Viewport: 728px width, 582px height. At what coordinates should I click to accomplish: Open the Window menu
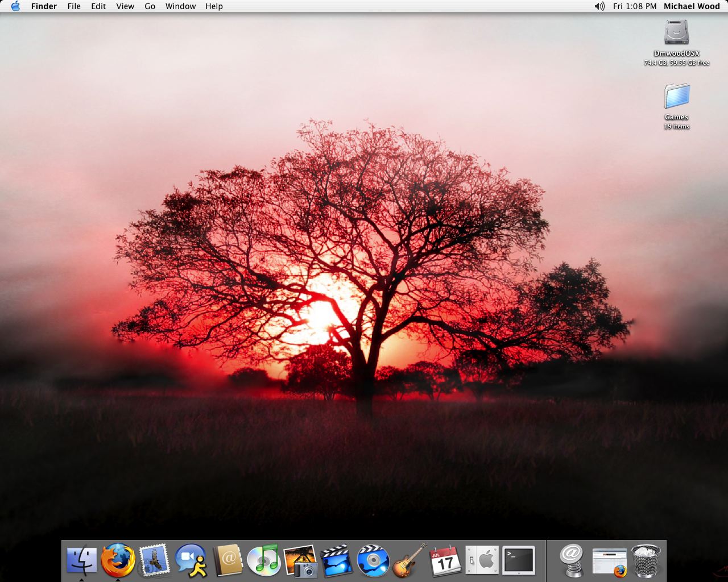click(x=180, y=6)
